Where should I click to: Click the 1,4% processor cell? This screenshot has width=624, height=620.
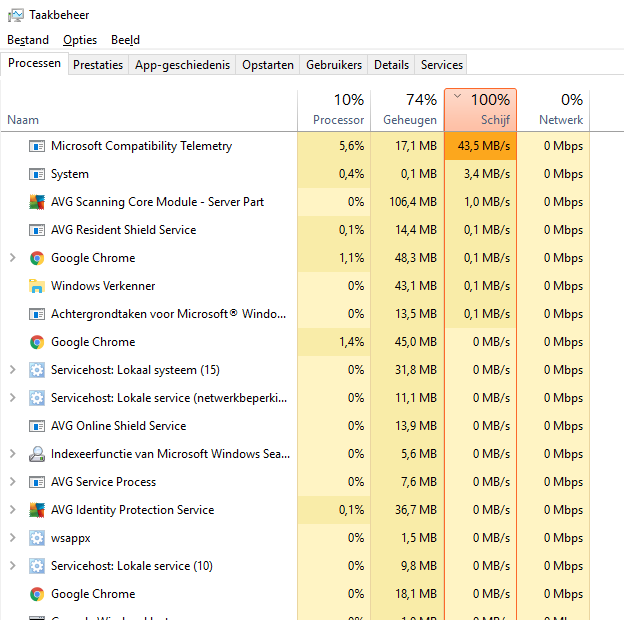pos(334,342)
